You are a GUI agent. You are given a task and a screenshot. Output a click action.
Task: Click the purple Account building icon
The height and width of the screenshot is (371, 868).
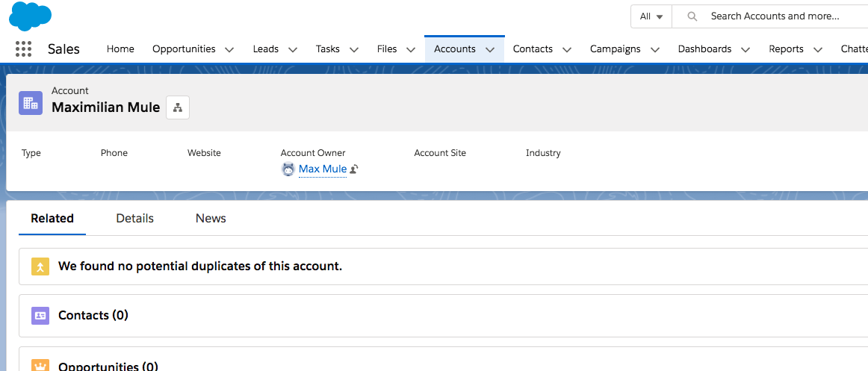[31, 103]
